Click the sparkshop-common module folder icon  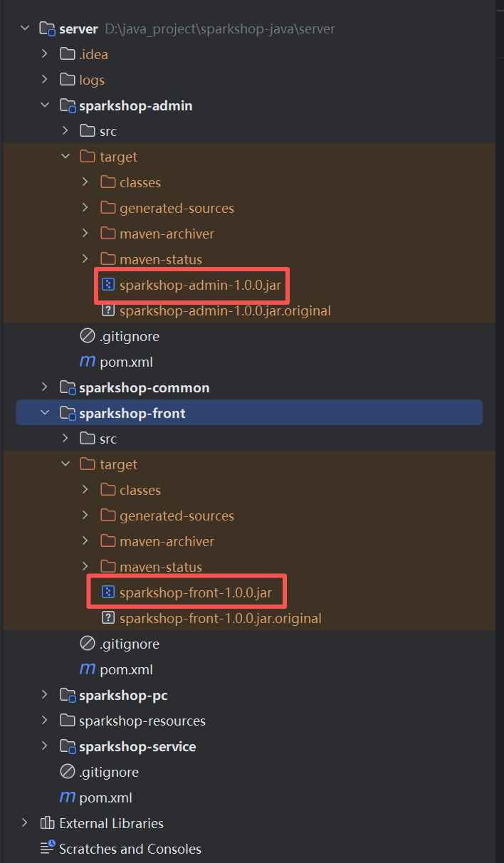click(x=68, y=387)
